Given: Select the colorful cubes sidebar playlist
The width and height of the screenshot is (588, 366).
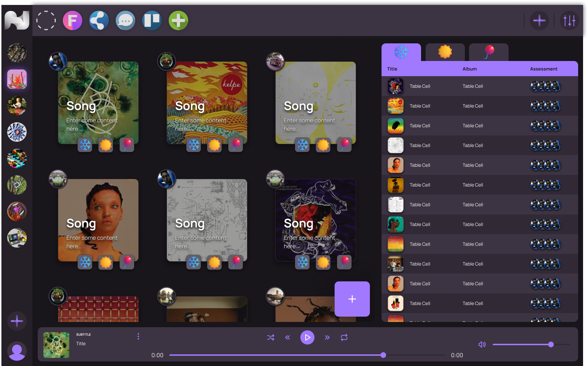Looking at the screenshot, I should [17, 158].
